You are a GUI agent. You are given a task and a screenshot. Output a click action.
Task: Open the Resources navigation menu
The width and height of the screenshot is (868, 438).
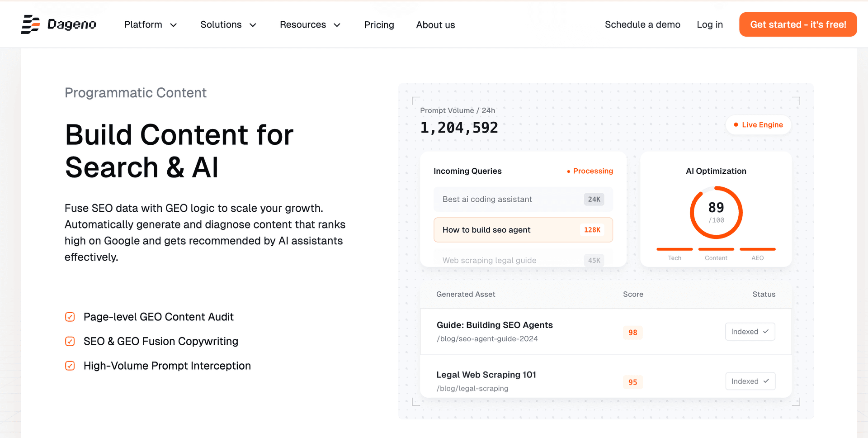pyautogui.click(x=310, y=24)
